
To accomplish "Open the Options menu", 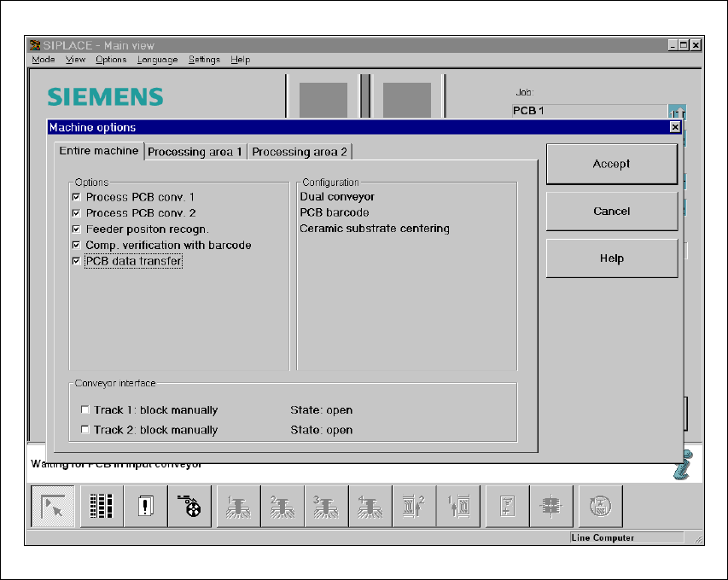I will (x=111, y=60).
